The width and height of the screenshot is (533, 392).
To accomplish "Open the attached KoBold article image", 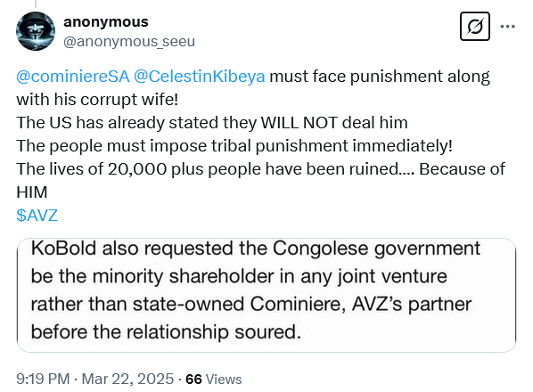I will pyautogui.click(x=266, y=295).
